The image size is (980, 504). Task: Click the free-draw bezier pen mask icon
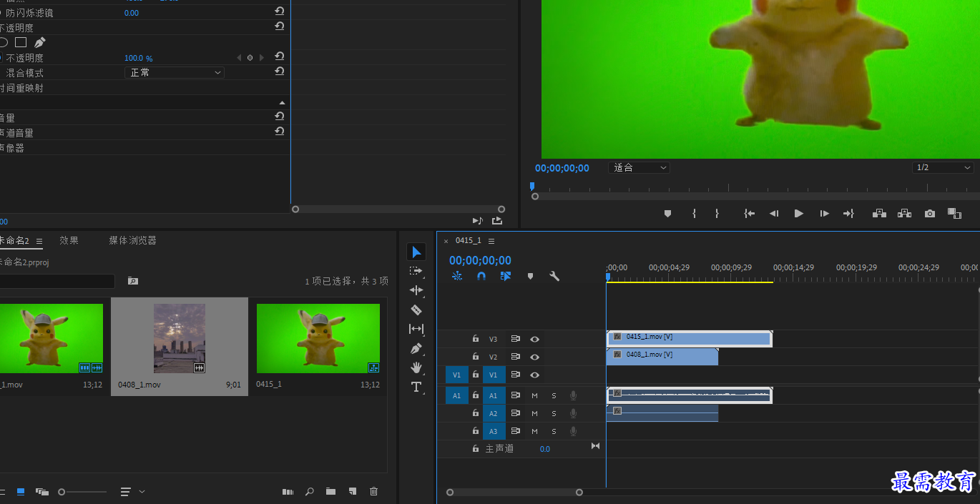40,42
